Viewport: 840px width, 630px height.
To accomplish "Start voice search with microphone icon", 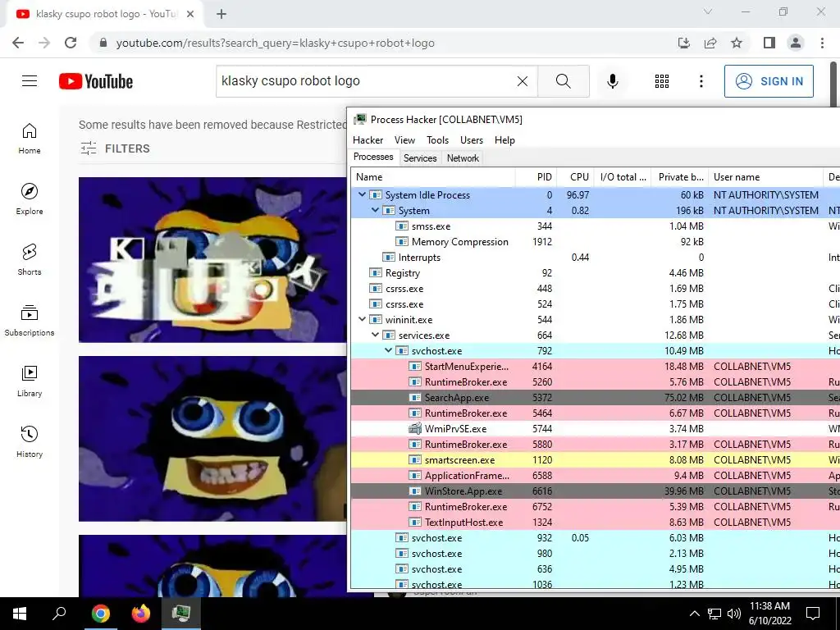I will [x=612, y=81].
